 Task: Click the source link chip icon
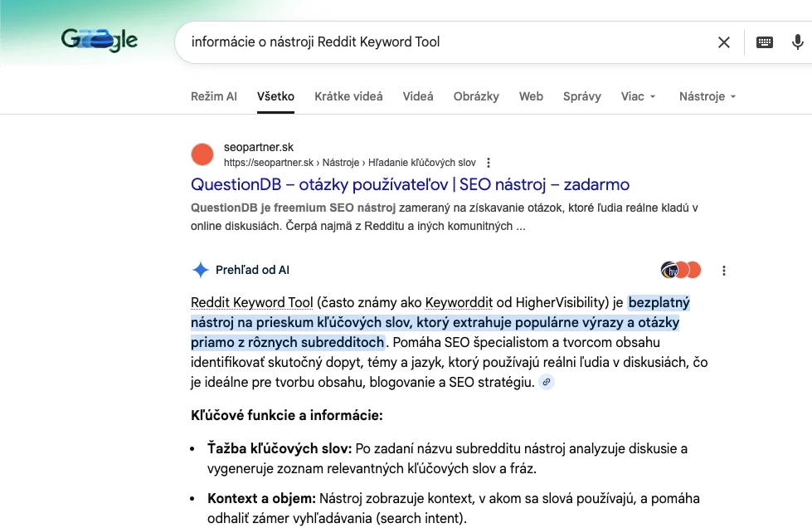click(547, 383)
